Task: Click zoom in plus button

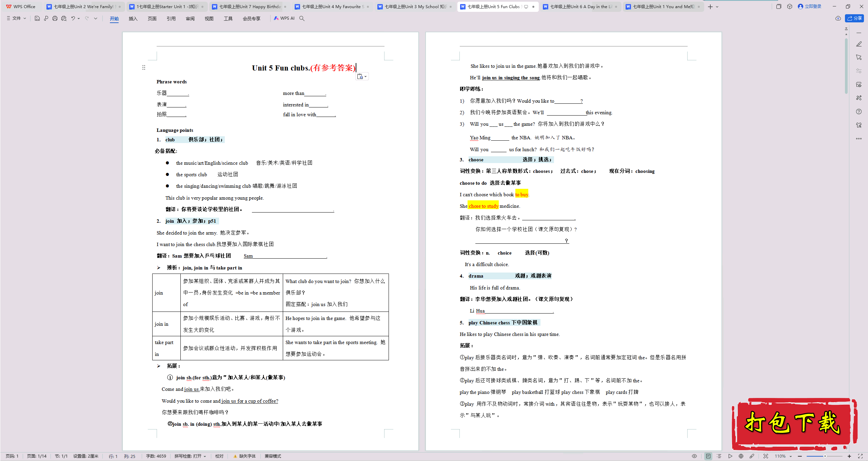Action: (849, 456)
